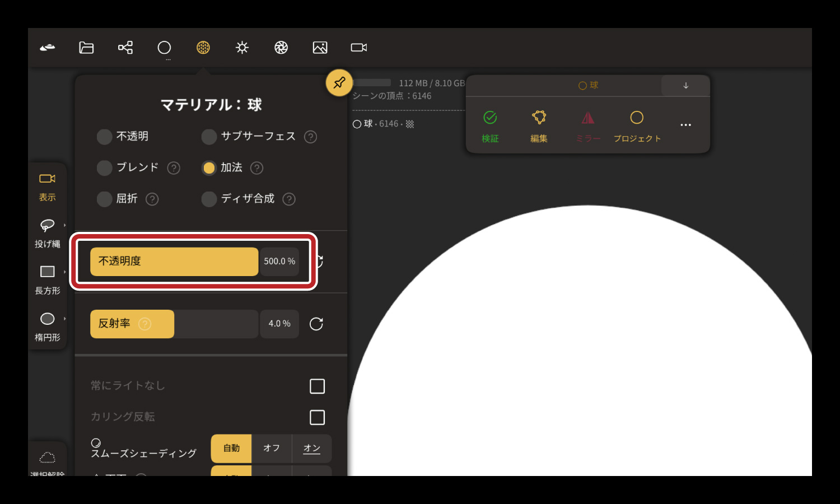Viewport: 840px width, 504px height.
Task: Open the three-dot more options menu
Action: [685, 125]
